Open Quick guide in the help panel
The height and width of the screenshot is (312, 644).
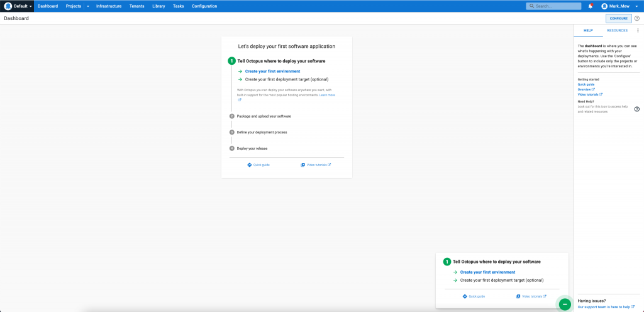[586, 84]
